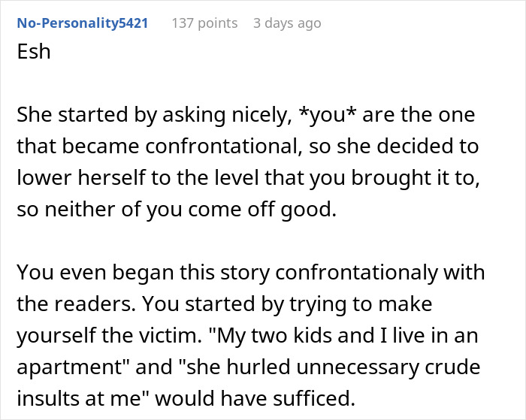
Task: Click the phrase She started by asking nicely
Action: [x=154, y=115]
